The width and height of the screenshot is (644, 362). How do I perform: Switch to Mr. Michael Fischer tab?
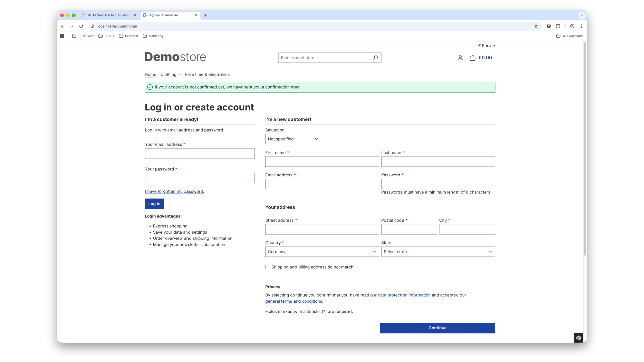[x=108, y=15]
